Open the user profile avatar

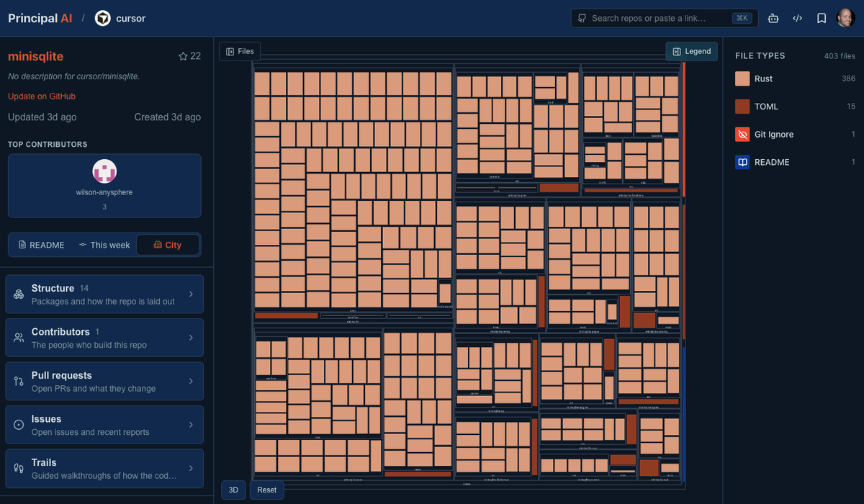(x=845, y=18)
